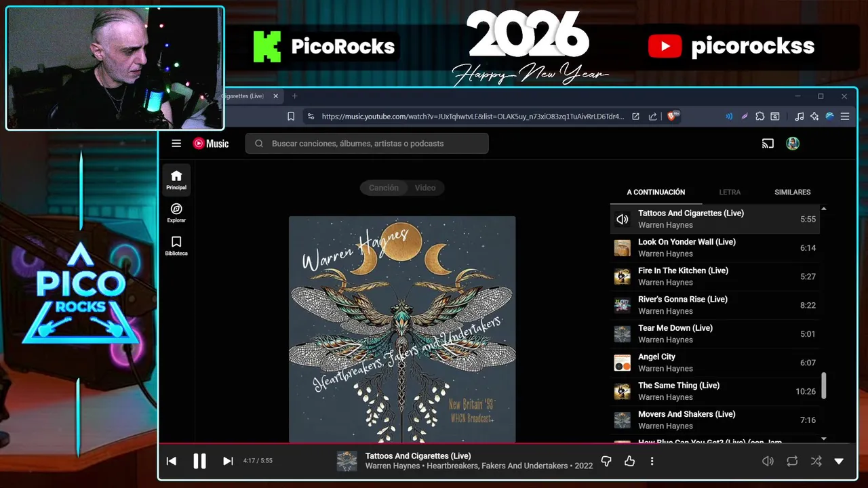Screen dimensions: 868x488
Task: Skip to the previous track
Action: (172, 461)
